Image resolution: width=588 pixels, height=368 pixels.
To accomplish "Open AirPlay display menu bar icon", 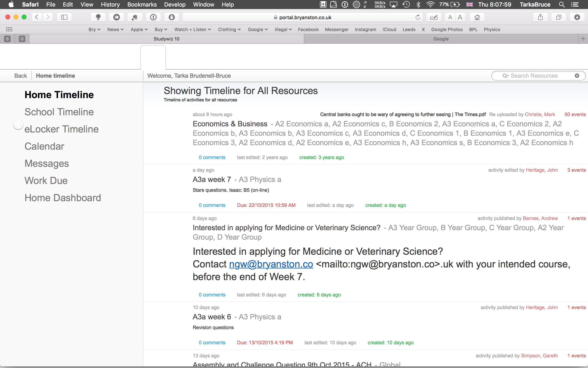I will [x=394, y=4].
